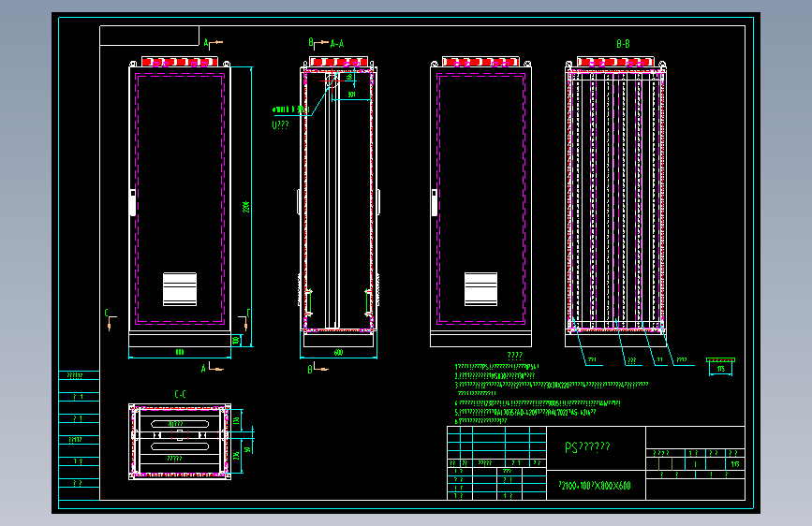
Task: Click the 100 base height dimension
Action: tap(236, 340)
